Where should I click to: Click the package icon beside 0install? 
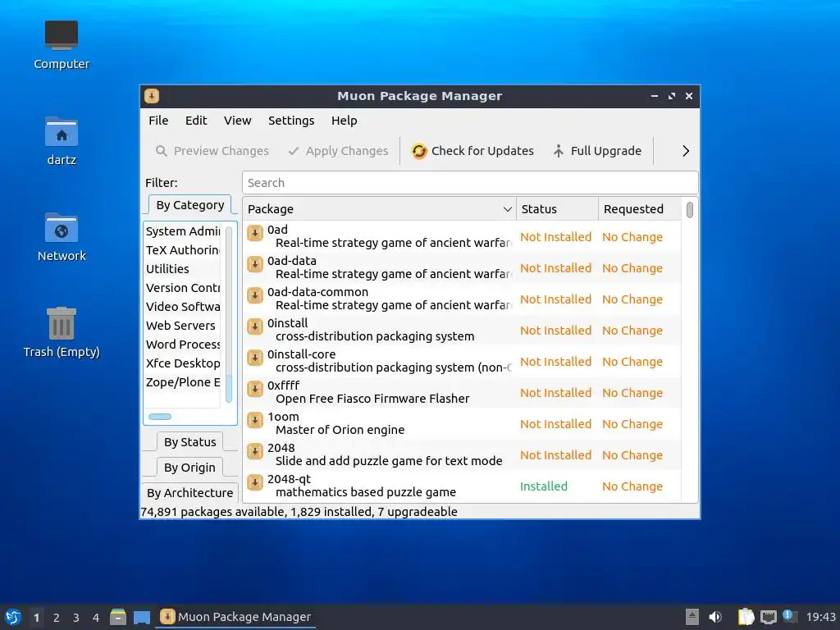255,326
